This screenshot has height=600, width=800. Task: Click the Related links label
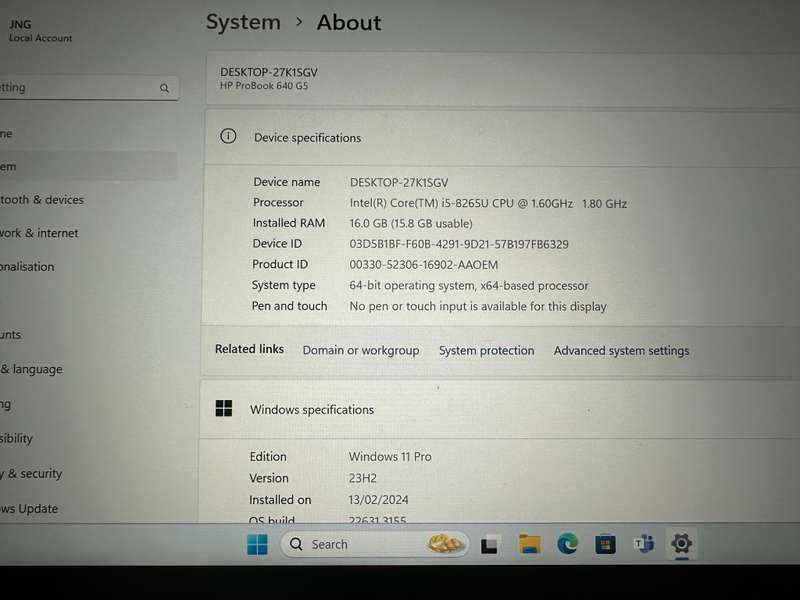coord(249,349)
